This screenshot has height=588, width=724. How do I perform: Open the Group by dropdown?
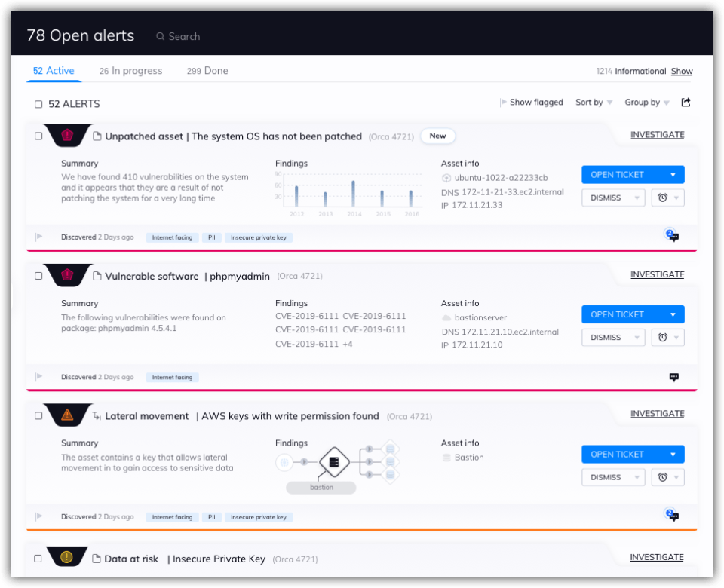tap(646, 103)
